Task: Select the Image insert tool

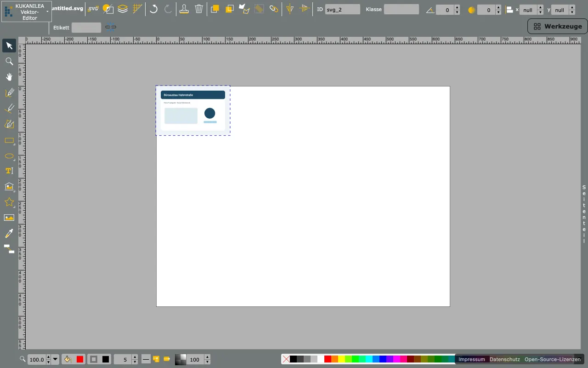Action: pos(9,218)
